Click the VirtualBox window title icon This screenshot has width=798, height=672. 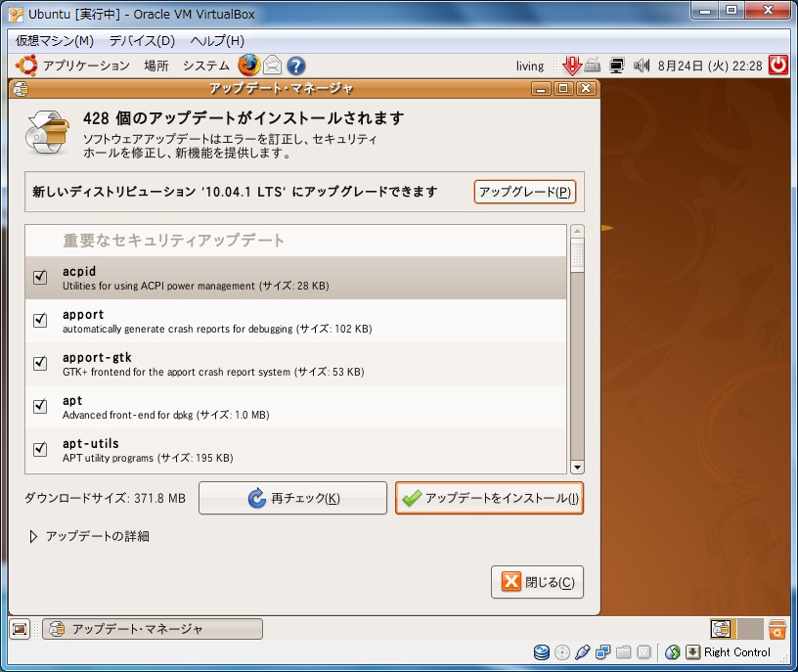(x=16, y=15)
